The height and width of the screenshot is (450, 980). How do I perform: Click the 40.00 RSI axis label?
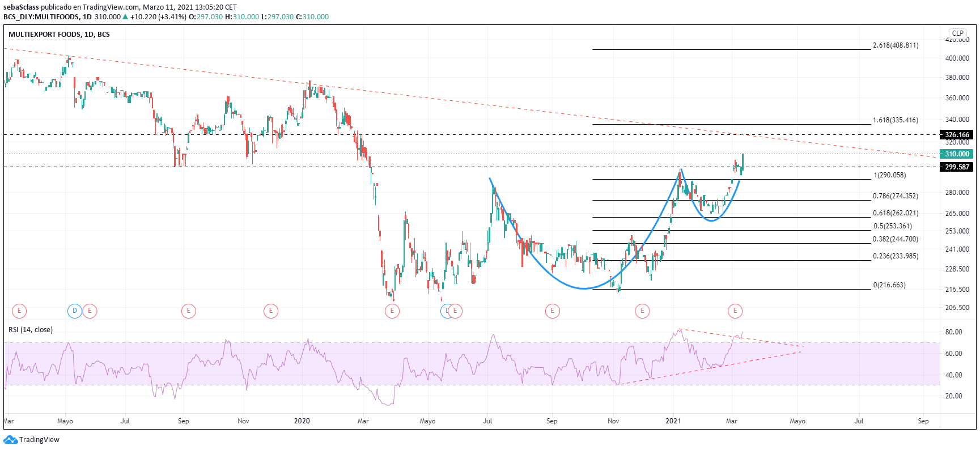954,375
